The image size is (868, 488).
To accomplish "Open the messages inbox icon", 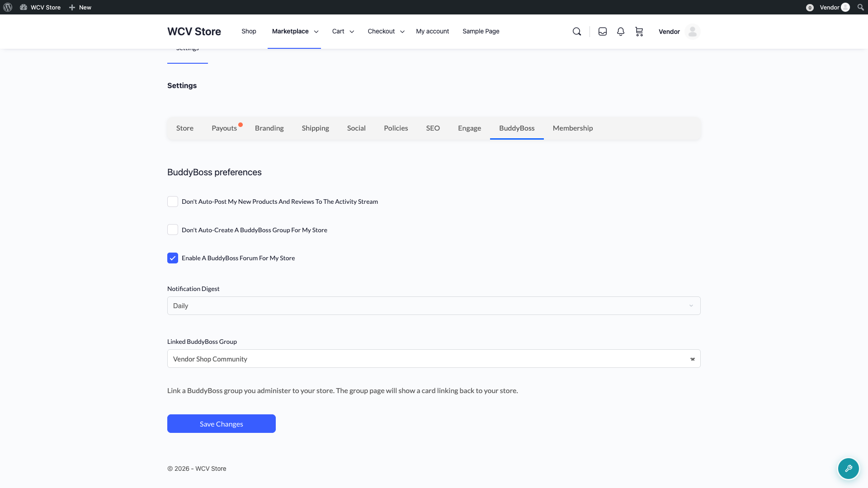I will tap(603, 32).
